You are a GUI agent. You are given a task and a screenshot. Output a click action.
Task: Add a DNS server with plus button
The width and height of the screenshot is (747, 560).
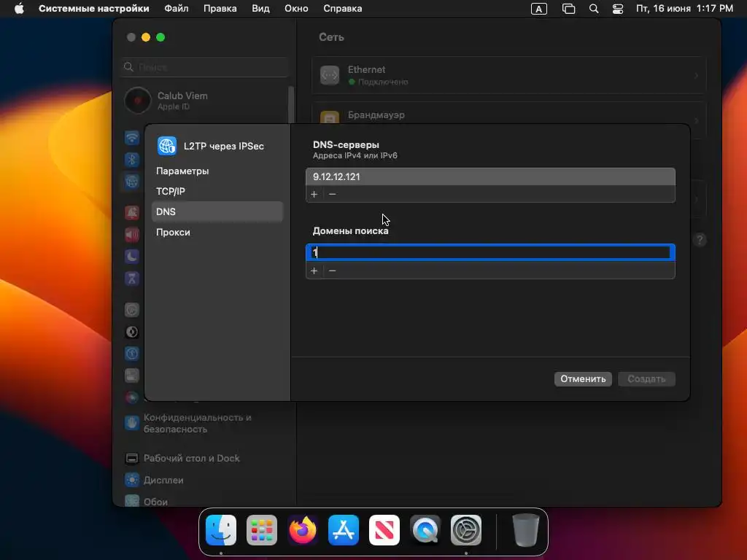click(x=314, y=194)
